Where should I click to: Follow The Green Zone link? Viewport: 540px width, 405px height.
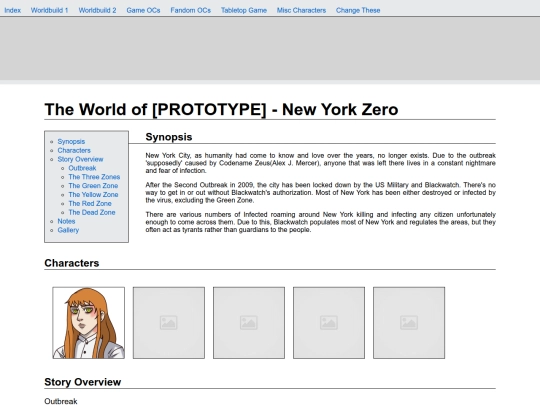[93, 186]
